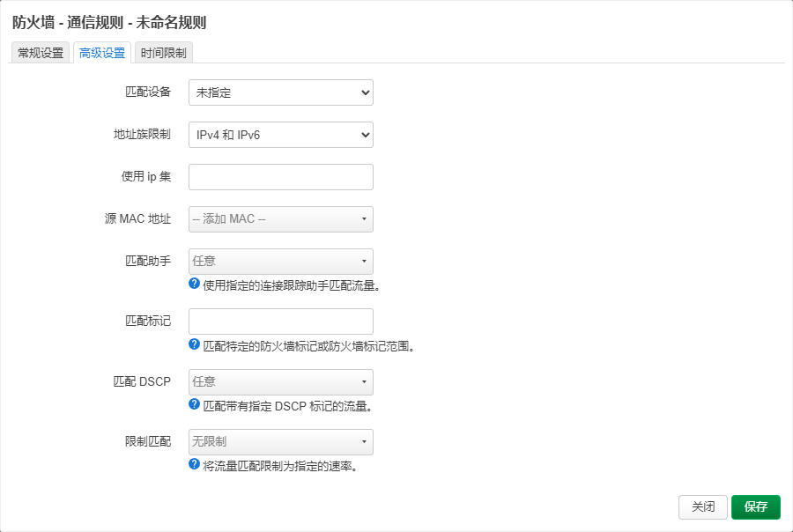Click help icon under 匹配助手 dropdown
The width and height of the screenshot is (793, 532).
pos(195,284)
